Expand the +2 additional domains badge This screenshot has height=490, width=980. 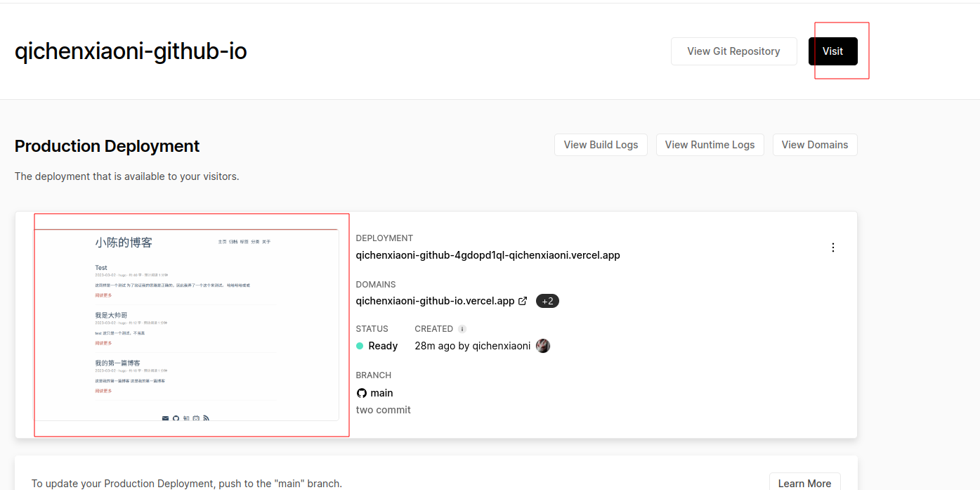[x=547, y=301]
